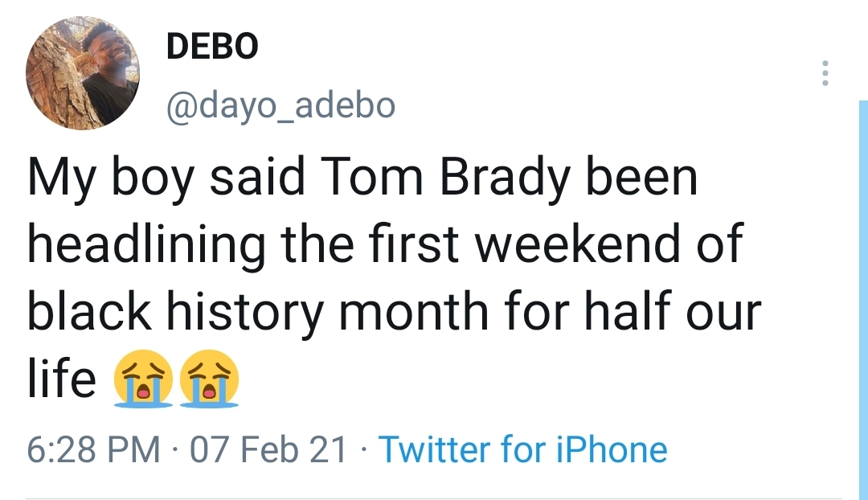Click the 6:28 PM timestamp

(x=93, y=450)
